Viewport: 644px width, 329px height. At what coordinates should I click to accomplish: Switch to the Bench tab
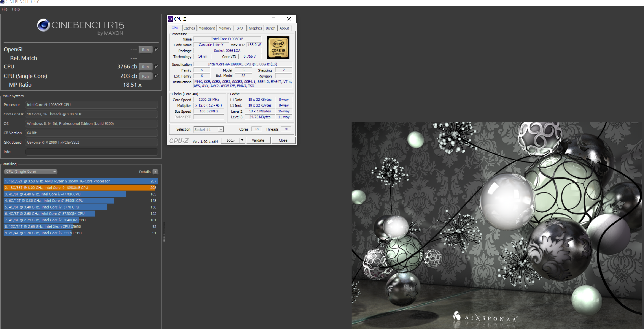(x=270, y=28)
